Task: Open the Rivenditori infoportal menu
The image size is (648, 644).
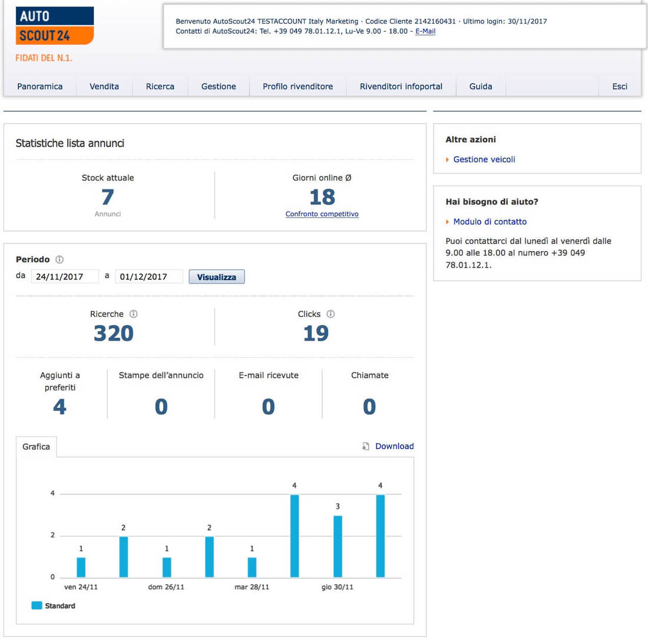Action: [x=401, y=87]
